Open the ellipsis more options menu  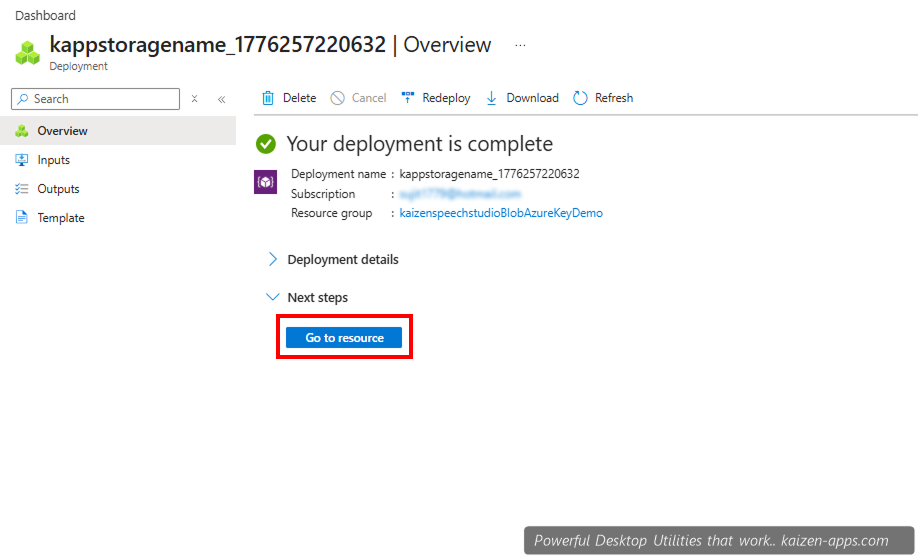coord(520,45)
